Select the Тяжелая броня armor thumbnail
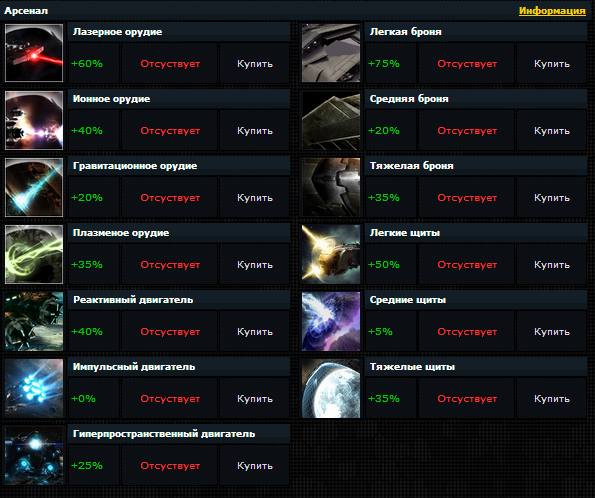This screenshot has height=498, width=595. pos(331,187)
